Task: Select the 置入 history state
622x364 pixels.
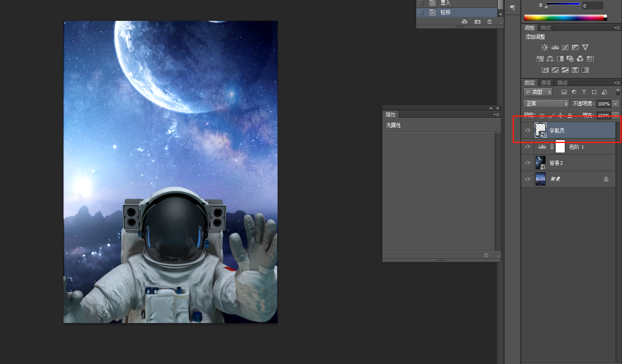Action: pos(457,3)
